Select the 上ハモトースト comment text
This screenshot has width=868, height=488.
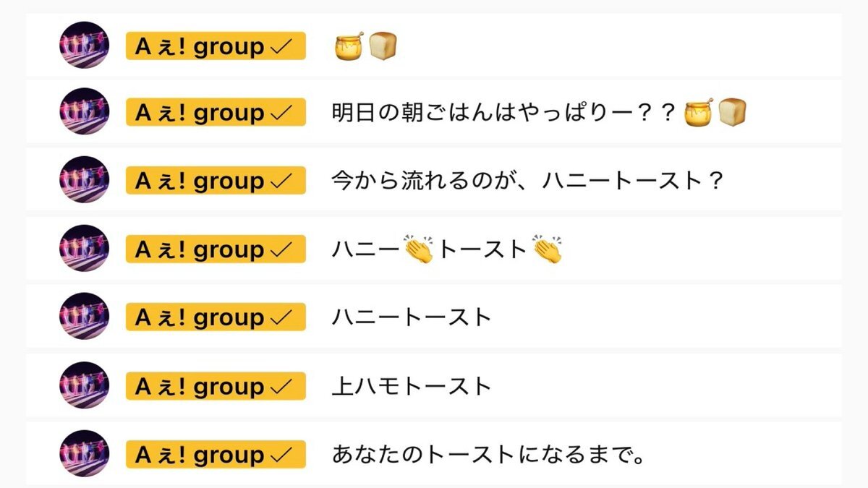coord(412,387)
